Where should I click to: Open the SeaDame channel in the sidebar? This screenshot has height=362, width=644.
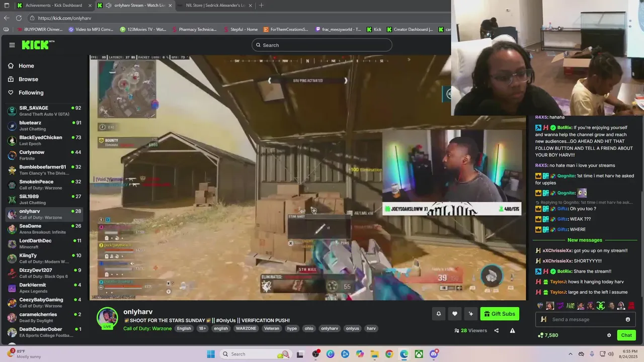[x=44, y=229]
